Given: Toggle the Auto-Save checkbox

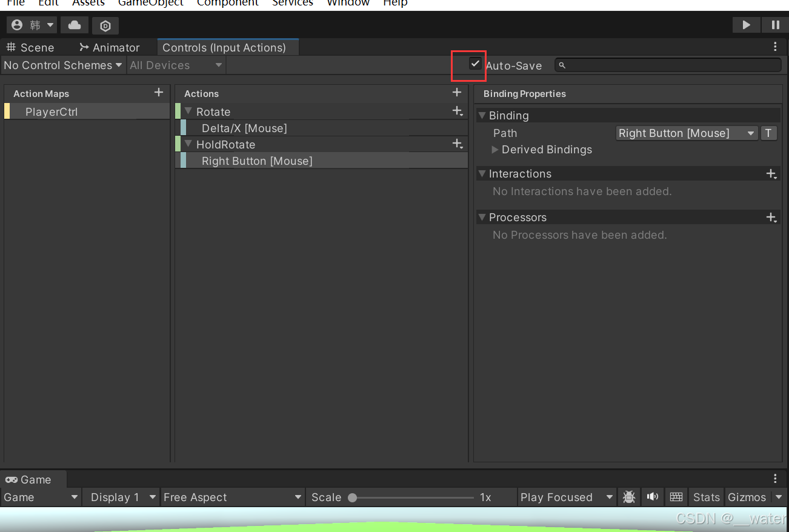Looking at the screenshot, I should [475, 64].
